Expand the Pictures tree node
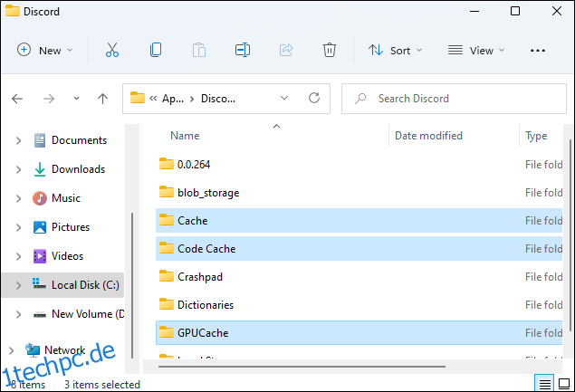This screenshot has width=575, height=392. [18, 227]
